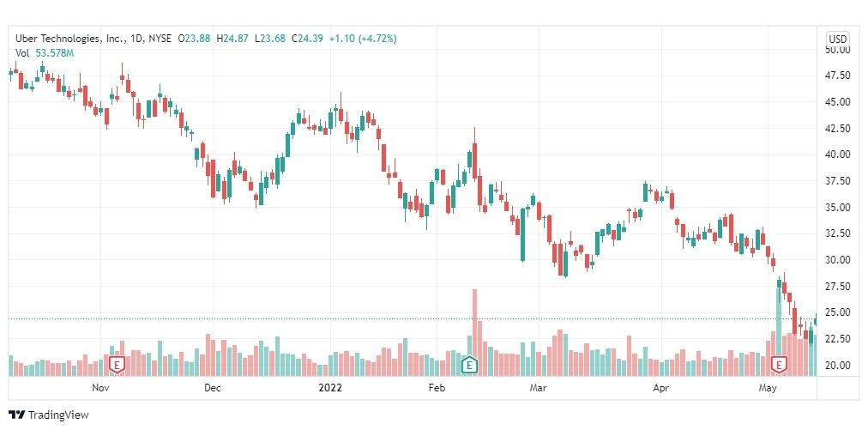This screenshot has height=430, width=868.
Task: Click the Uber Technologies, Inc. symbol title
Action: click(x=71, y=39)
